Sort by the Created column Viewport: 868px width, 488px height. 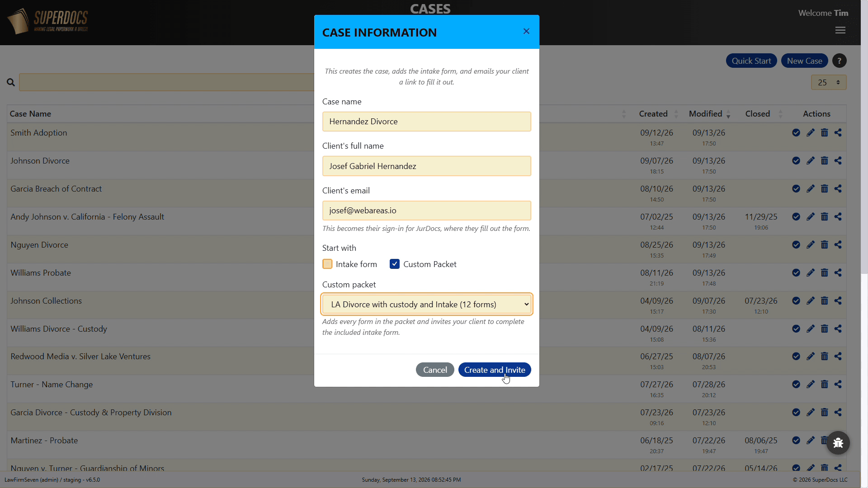[x=653, y=114]
